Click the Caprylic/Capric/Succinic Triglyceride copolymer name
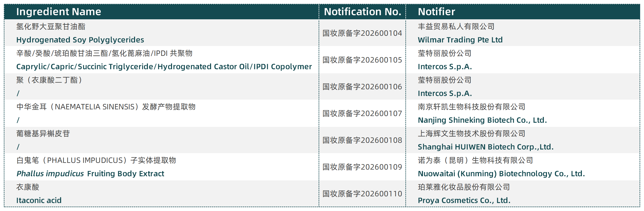644x211 pixels. pos(164,67)
